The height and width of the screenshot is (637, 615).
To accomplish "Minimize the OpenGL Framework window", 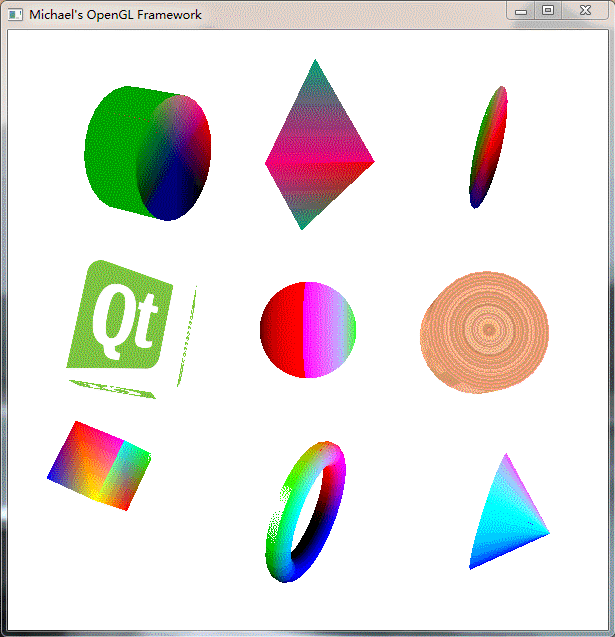I will [x=521, y=11].
